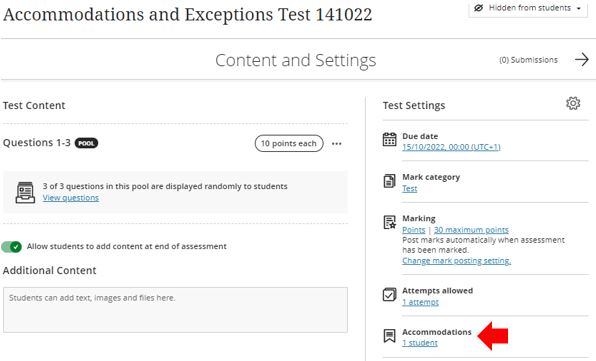Open the Test mark category link

click(x=409, y=189)
